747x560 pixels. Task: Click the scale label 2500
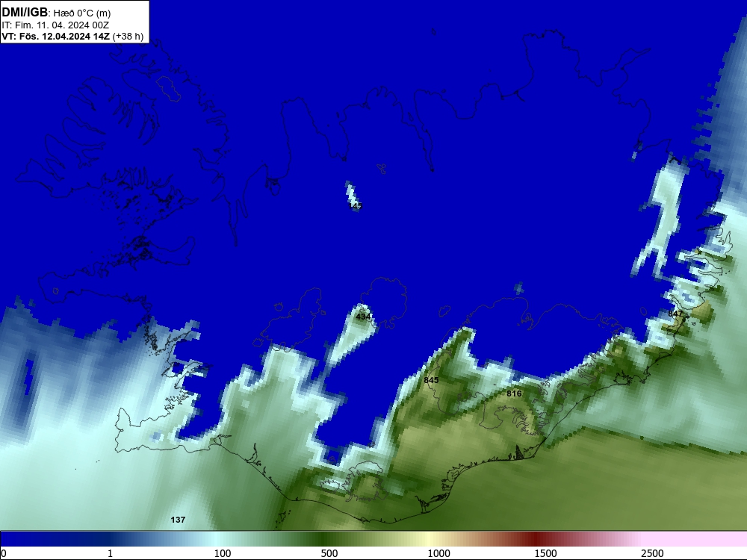[x=652, y=553]
